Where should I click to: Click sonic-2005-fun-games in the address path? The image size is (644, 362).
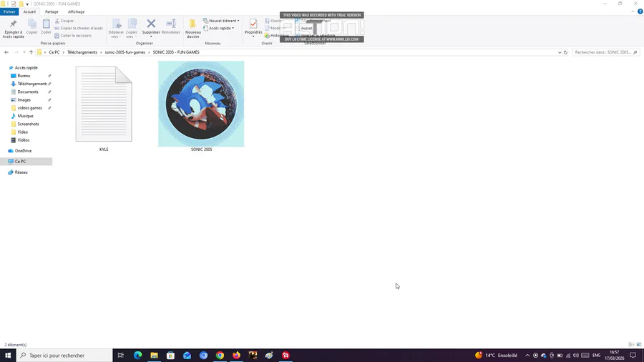(125, 52)
